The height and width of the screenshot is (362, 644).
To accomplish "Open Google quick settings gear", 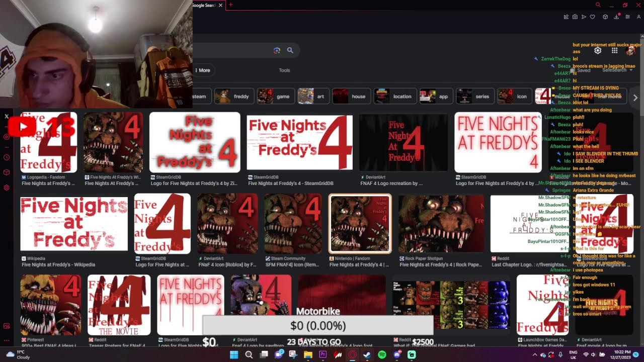I will (598, 50).
